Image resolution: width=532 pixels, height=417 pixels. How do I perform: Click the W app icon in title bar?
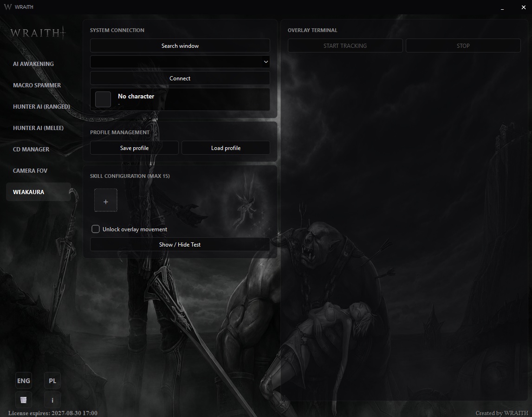(x=7, y=7)
